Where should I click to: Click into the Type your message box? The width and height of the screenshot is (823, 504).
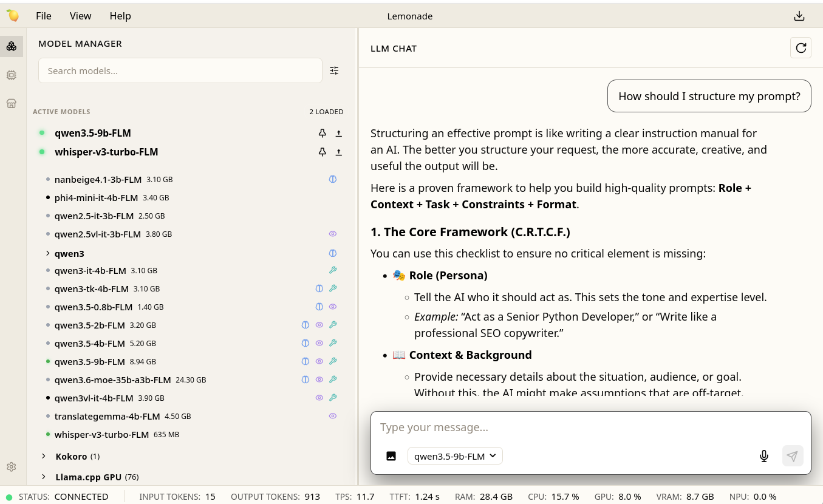coord(590,427)
